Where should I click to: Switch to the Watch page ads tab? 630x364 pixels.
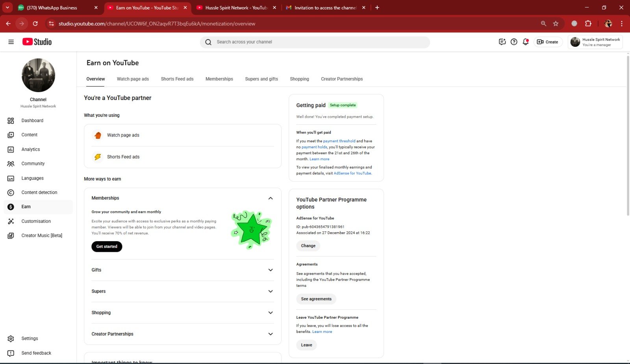pos(133,79)
